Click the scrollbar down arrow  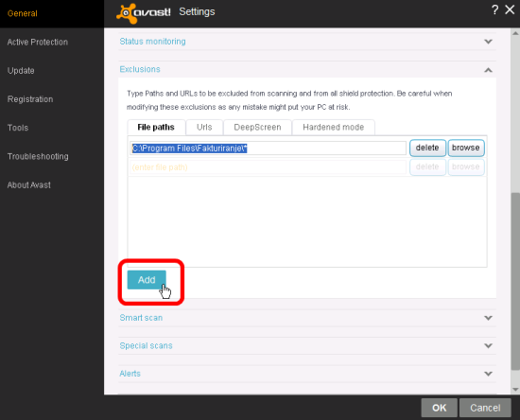[515, 390]
